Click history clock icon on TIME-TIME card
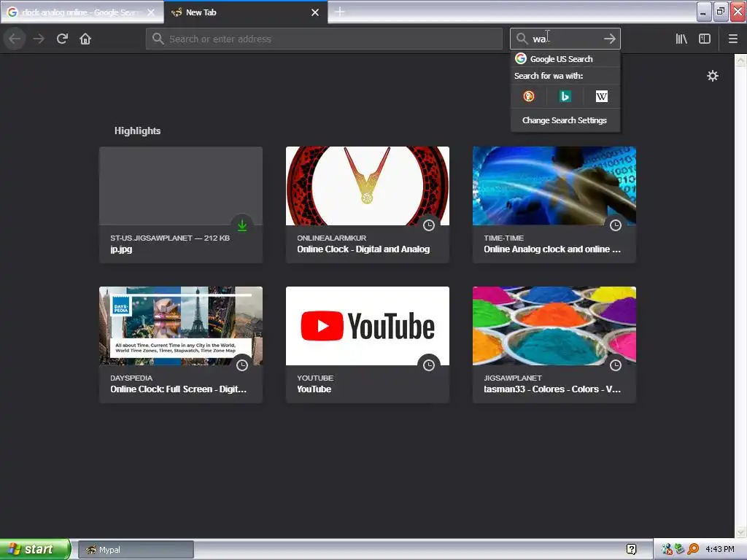 [x=616, y=225]
